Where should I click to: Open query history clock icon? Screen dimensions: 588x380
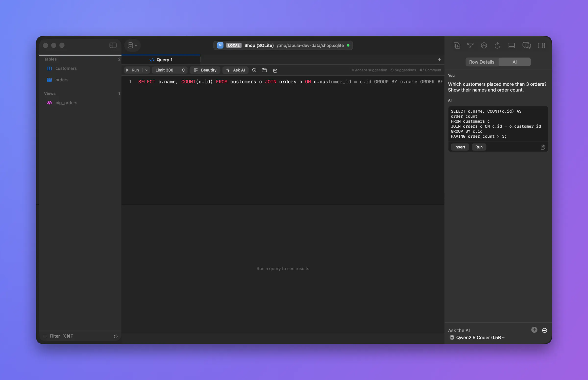pyautogui.click(x=254, y=70)
